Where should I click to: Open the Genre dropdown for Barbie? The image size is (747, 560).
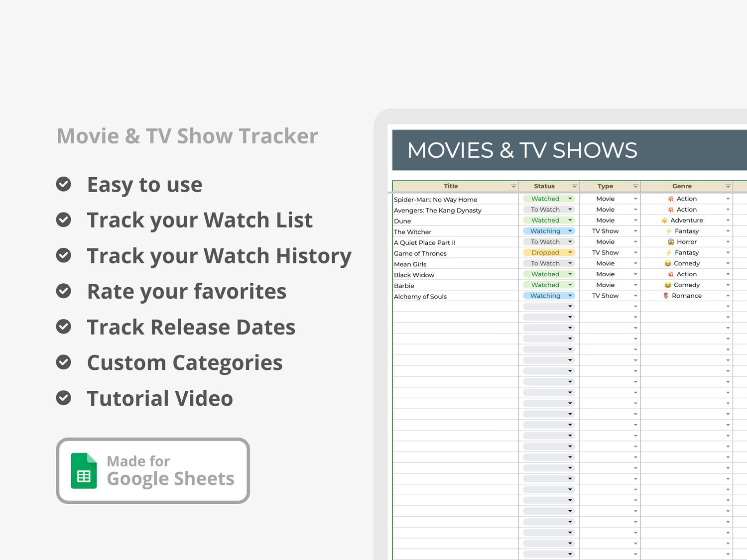727,285
